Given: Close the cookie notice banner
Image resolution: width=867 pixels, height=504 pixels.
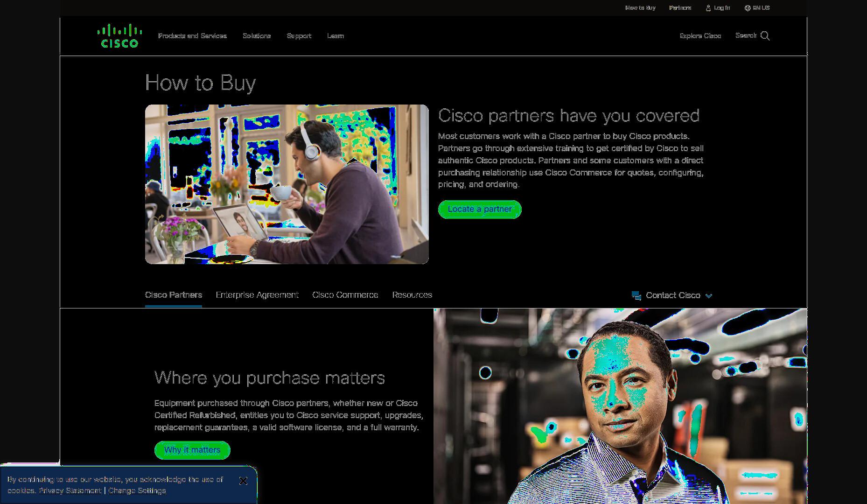Looking at the screenshot, I should click(x=243, y=481).
